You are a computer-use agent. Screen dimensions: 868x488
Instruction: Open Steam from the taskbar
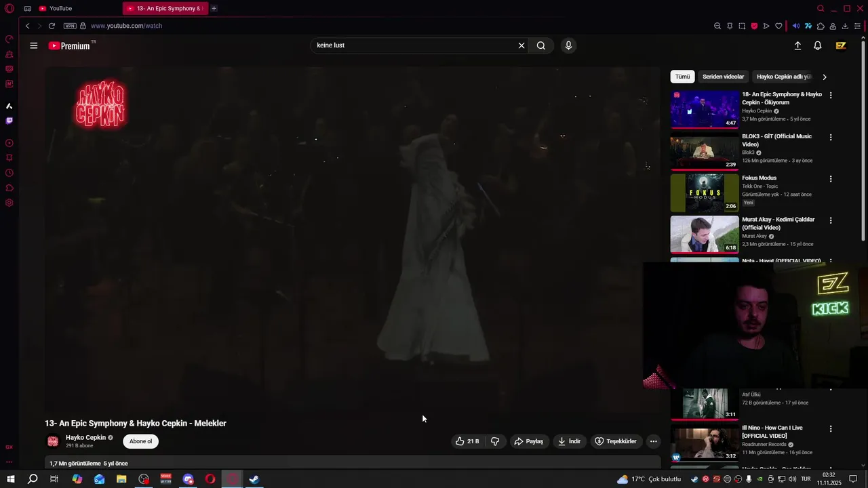pyautogui.click(x=254, y=479)
